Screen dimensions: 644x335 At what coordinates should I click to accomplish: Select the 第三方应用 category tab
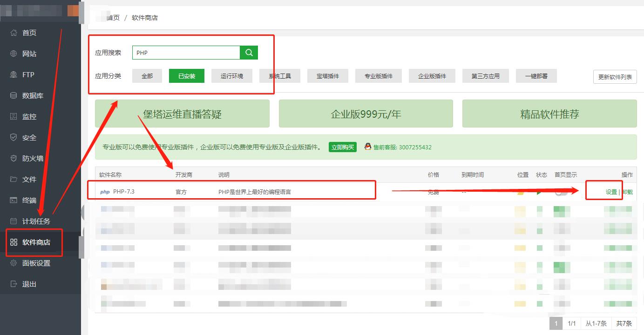click(486, 76)
